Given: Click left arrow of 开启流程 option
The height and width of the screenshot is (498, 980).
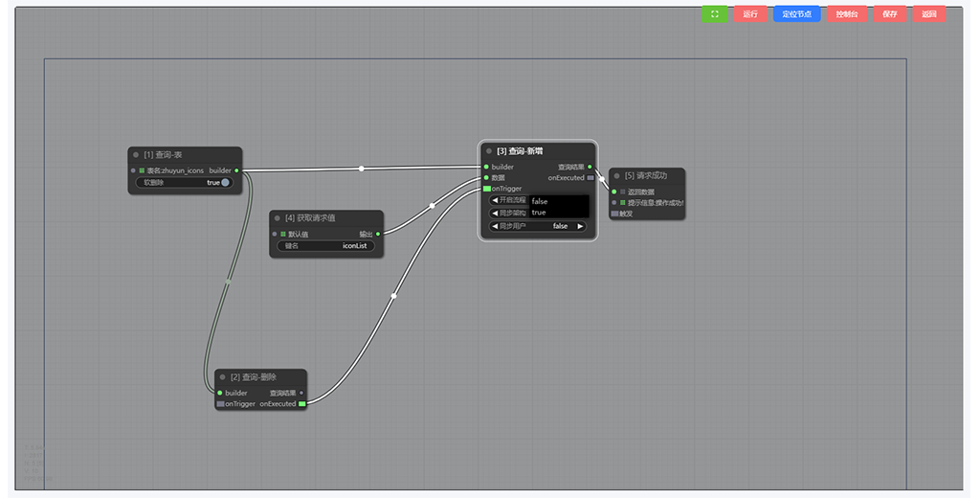Looking at the screenshot, I should point(495,200).
